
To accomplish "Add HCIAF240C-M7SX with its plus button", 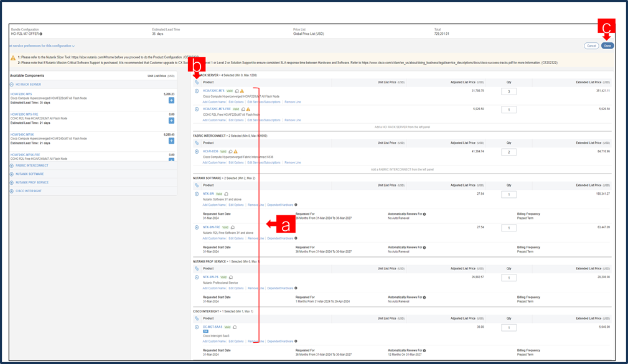I will 171,141.
